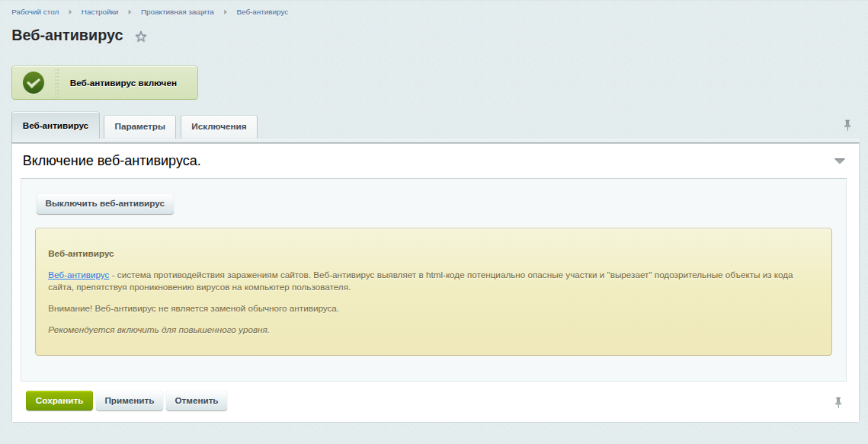This screenshot has height=444, width=868.
Task: Click the Отменить button
Action: coord(197,401)
